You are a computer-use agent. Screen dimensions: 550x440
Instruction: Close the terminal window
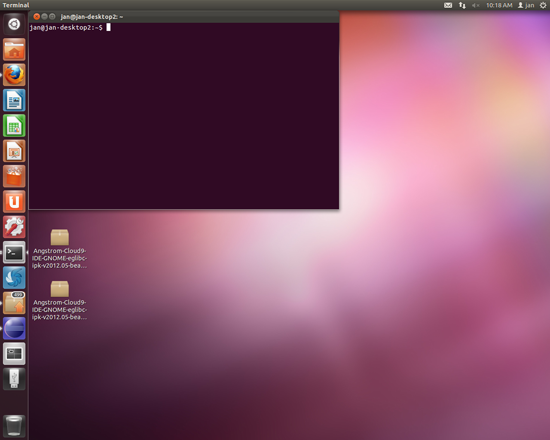(x=36, y=16)
